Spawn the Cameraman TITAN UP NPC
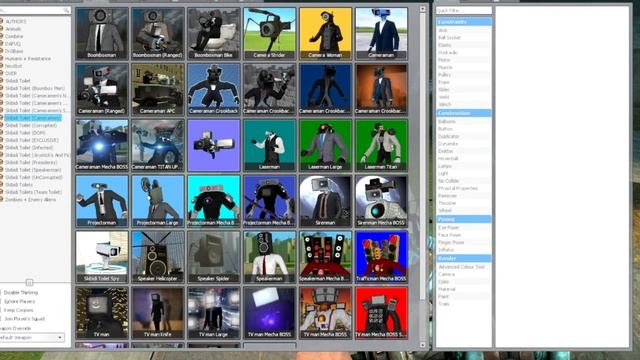This screenshot has width=640, height=360. pyautogui.click(x=158, y=145)
